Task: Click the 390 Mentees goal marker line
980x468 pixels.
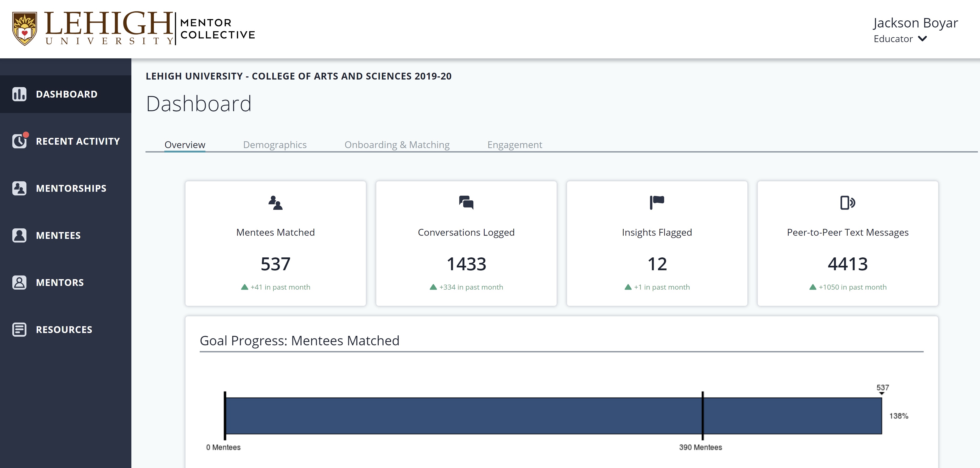Action: click(703, 416)
